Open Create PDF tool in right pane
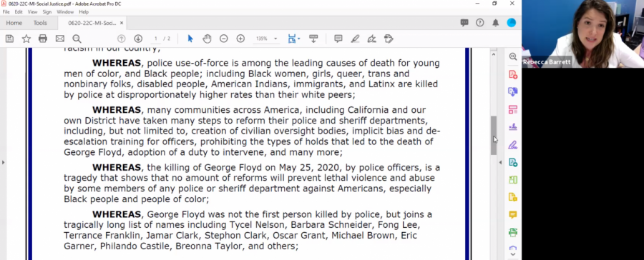Viewport: 644px width, 260px height. pos(512,74)
